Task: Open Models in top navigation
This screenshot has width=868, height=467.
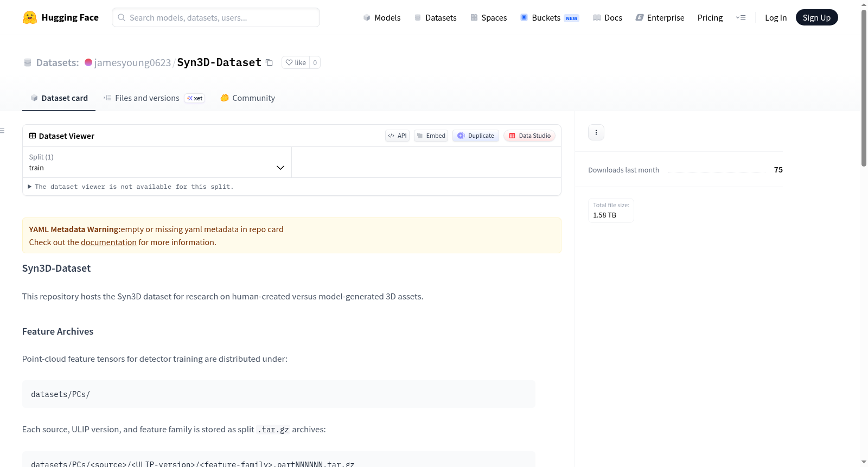Action: (x=382, y=17)
